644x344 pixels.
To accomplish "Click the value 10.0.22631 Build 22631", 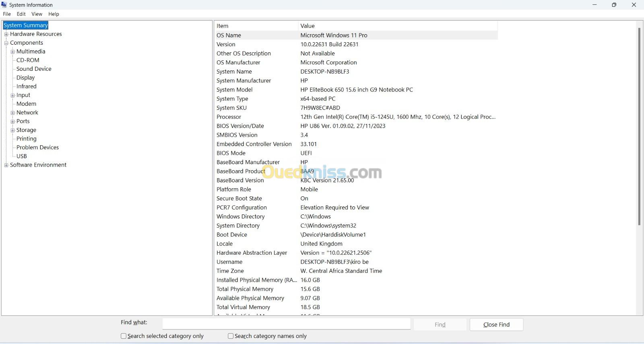I will [x=329, y=44].
